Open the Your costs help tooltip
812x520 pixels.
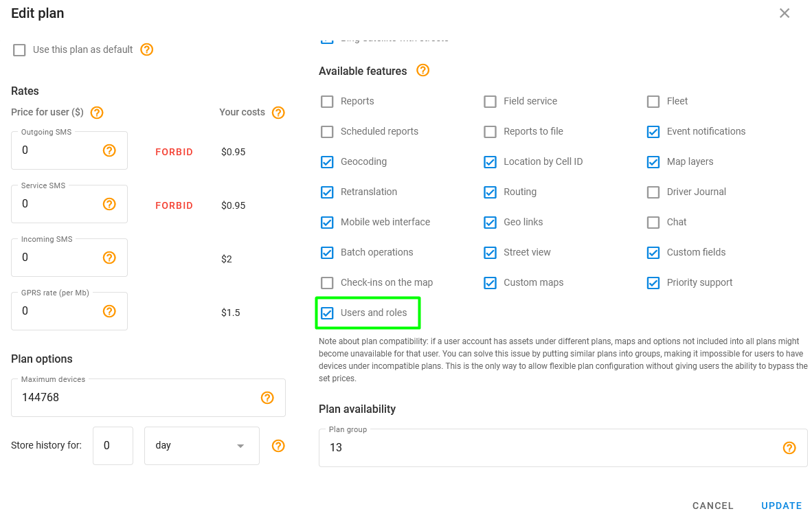278,112
